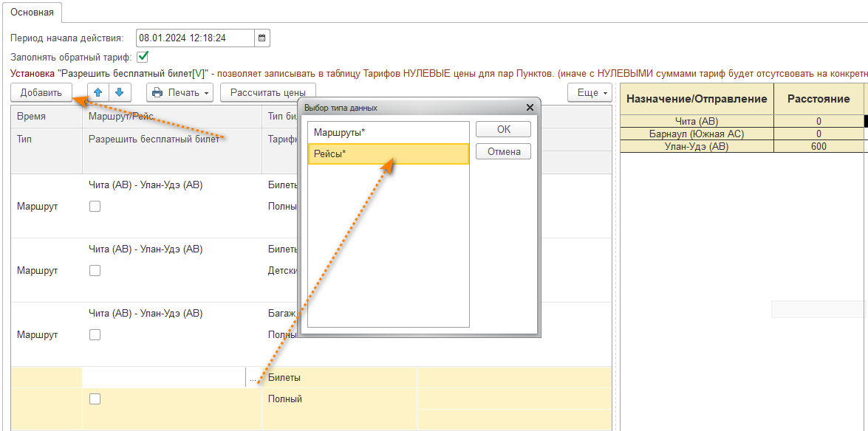This screenshot has width=868, height=431.
Task: Select Рейсы* in the data type list
Action: (388, 154)
